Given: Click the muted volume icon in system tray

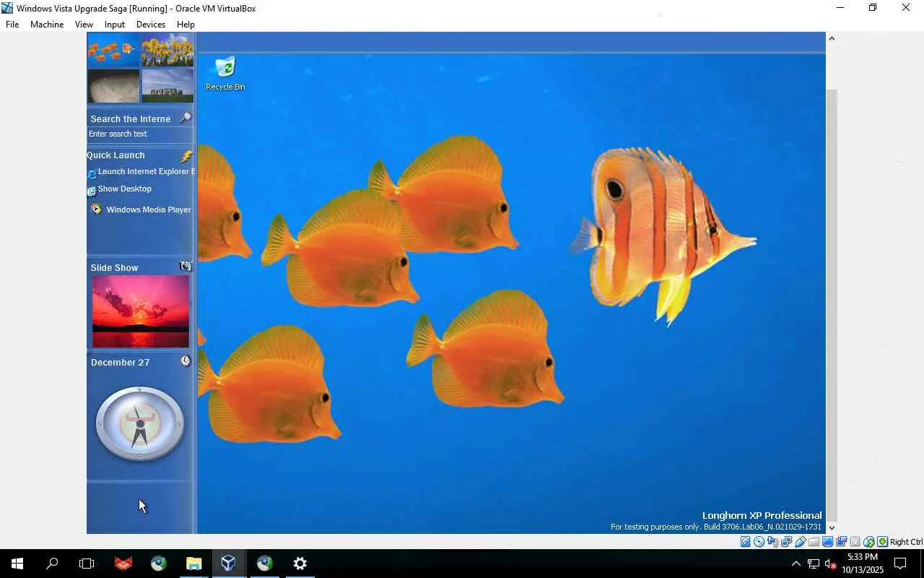Looking at the screenshot, I should tap(830, 564).
